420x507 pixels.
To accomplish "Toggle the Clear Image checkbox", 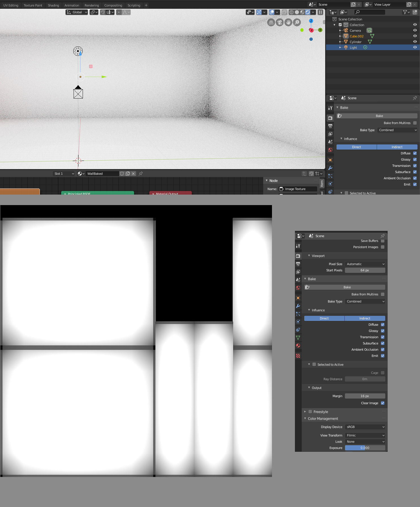I will pos(383,403).
